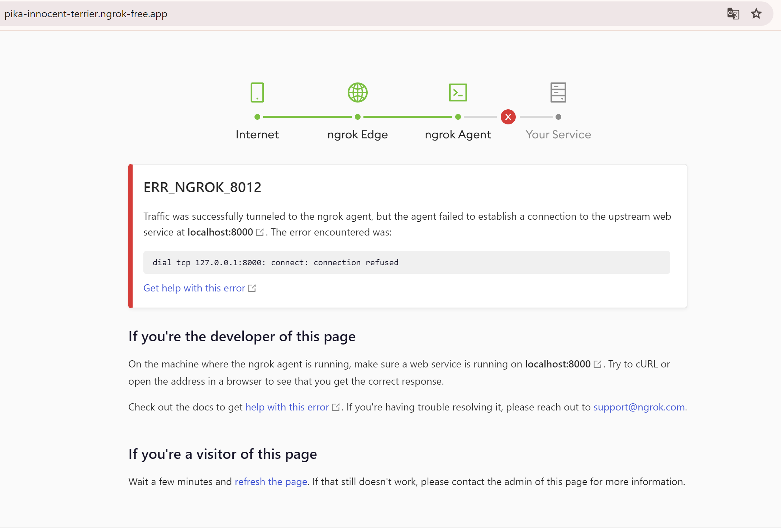
Task: Click the 'Your Service' label
Action: [558, 135]
